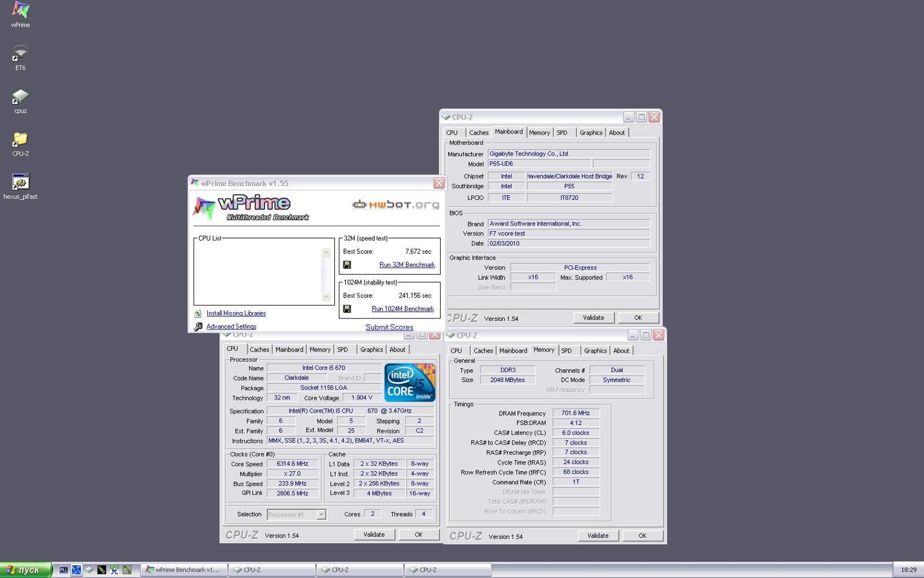Click OK in CPU tab CPU-Z window
Screen dimensions: 924x578
(419, 535)
